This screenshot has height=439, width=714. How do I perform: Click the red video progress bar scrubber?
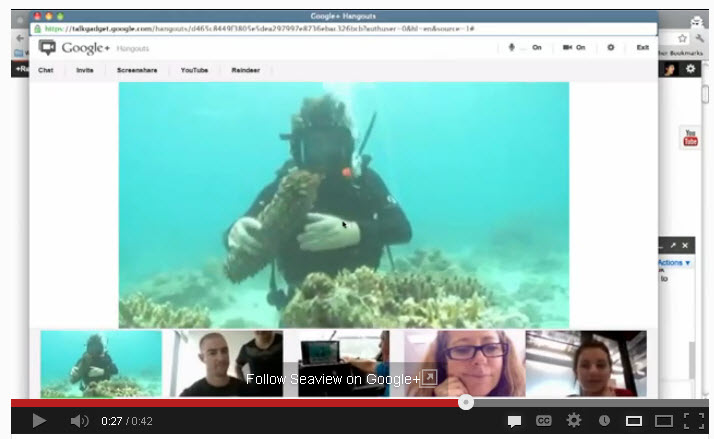tap(465, 403)
